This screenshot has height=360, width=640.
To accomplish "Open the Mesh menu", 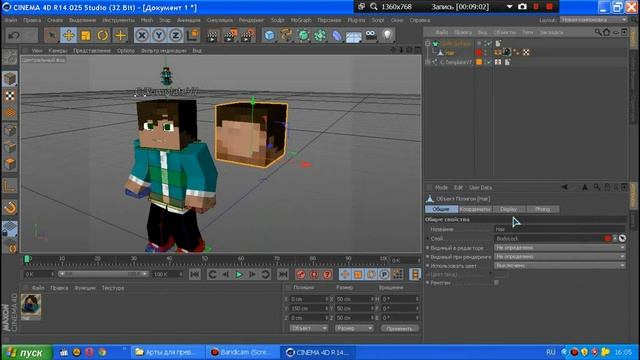I will click(x=147, y=20).
